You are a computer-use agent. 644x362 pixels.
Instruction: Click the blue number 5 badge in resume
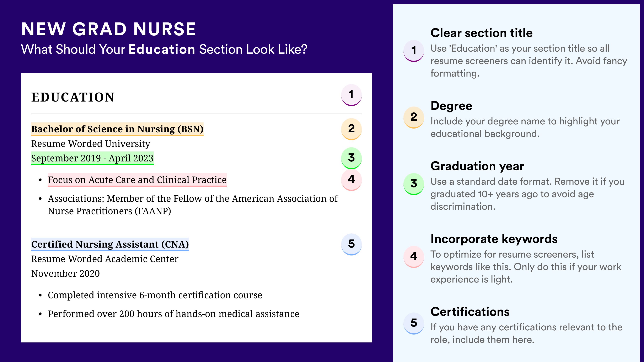tap(351, 244)
